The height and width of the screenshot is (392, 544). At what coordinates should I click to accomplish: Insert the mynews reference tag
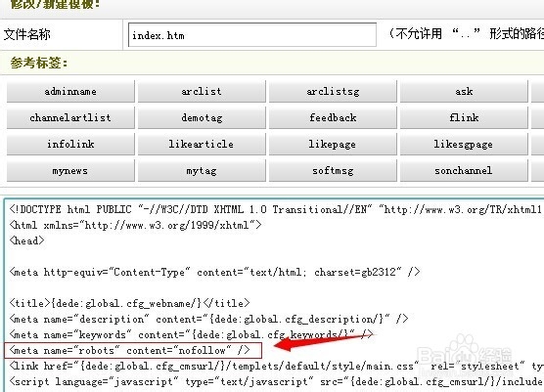click(x=70, y=170)
